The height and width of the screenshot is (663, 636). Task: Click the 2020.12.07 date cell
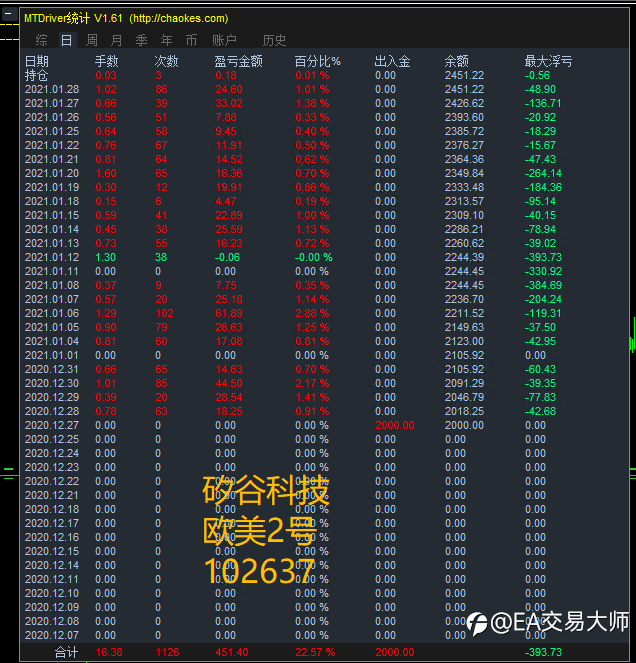click(x=52, y=635)
